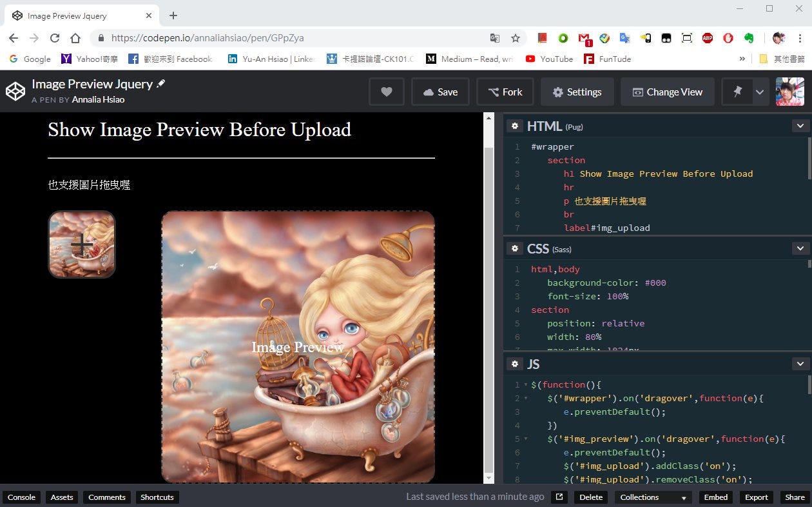
Task: Open HTML editor settings gear
Action: click(x=514, y=126)
